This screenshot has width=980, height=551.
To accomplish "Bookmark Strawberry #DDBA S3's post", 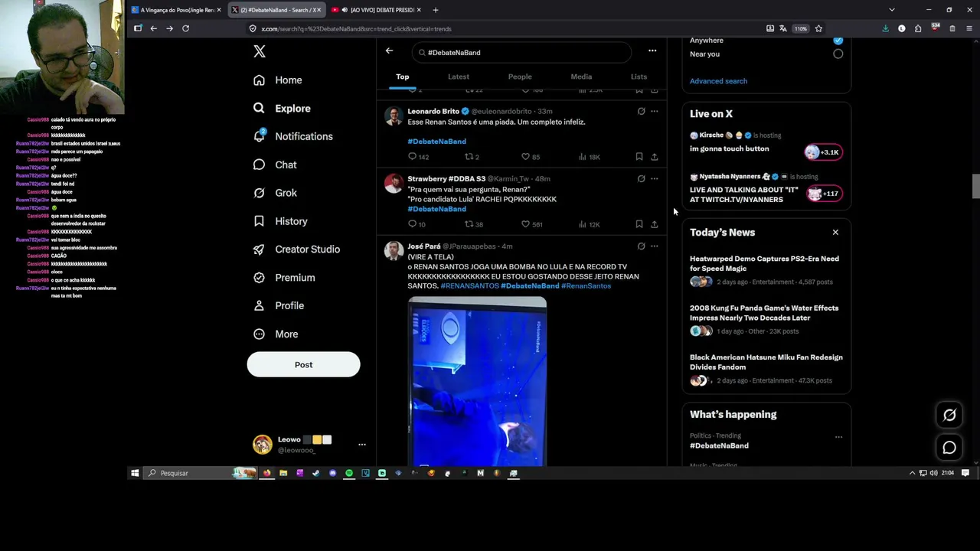I will click(639, 224).
